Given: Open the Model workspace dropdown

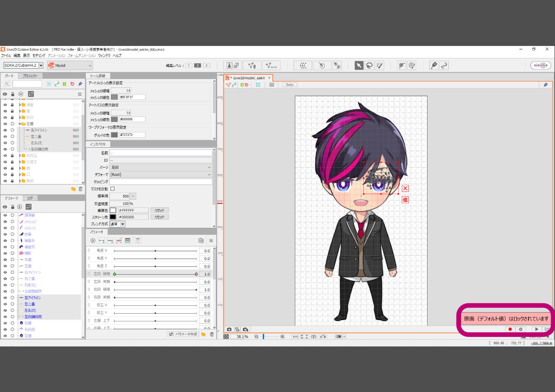Looking at the screenshot, I should pos(70,65).
